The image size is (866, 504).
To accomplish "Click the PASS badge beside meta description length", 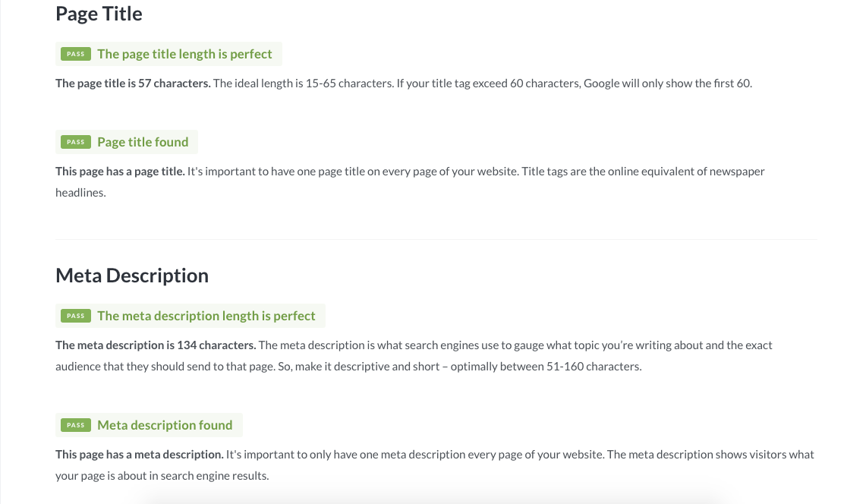I will tap(76, 316).
